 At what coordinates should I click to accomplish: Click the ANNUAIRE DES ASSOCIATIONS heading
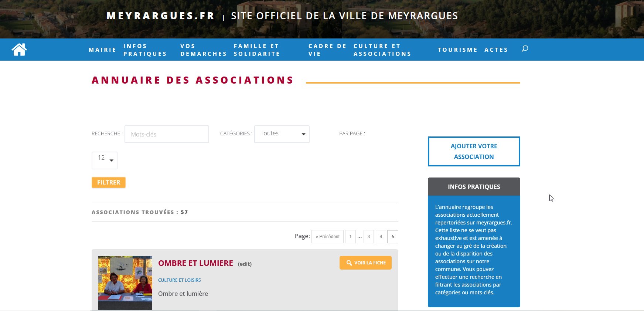coord(192,80)
